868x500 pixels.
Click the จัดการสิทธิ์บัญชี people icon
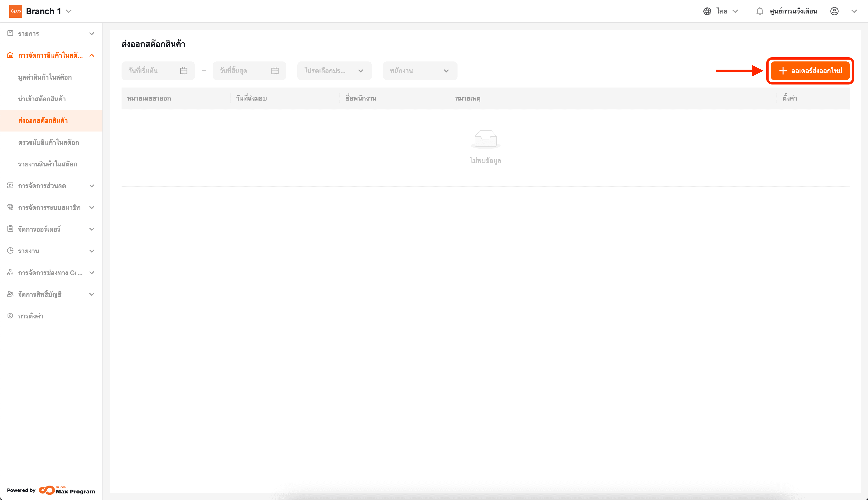[x=10, y=294]
